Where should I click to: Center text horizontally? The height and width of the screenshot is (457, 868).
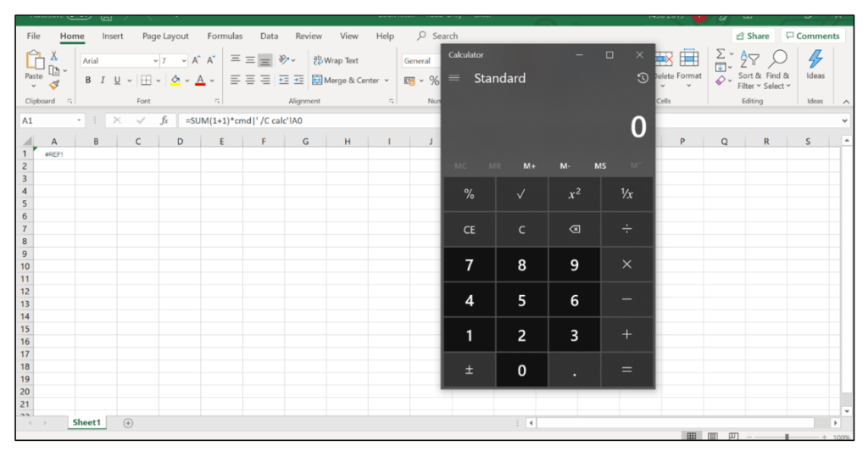coord(250,81)
